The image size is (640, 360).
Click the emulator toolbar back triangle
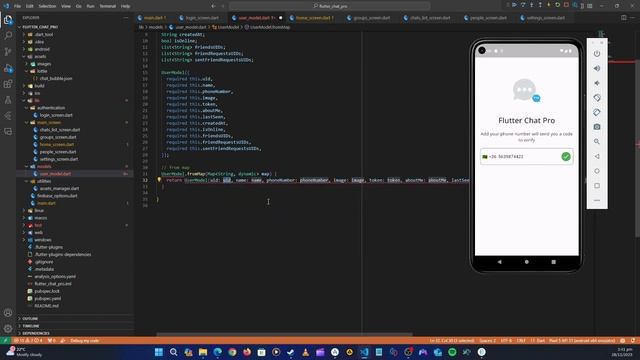tap(597, 156)
